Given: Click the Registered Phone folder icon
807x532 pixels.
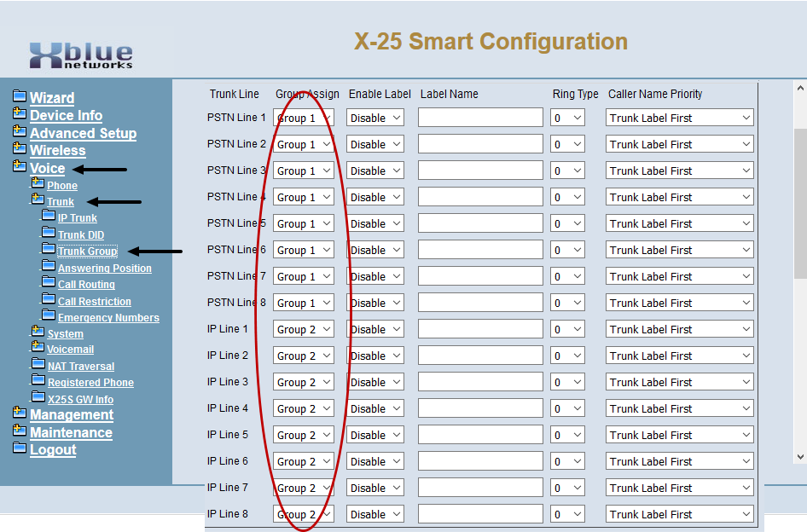Looking at the screenshot, I should (38, 380).
